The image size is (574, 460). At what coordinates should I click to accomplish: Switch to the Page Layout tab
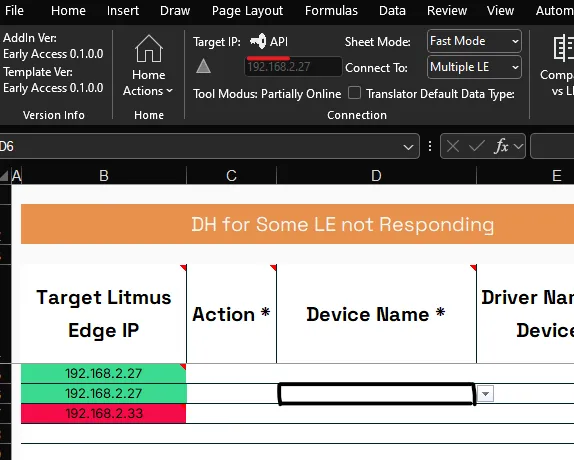(247, 11)
